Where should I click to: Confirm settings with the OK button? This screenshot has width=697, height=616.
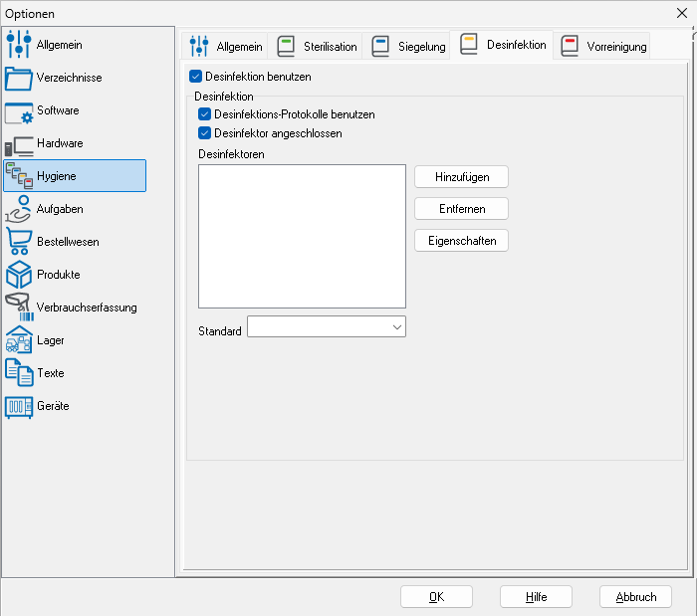436,597
